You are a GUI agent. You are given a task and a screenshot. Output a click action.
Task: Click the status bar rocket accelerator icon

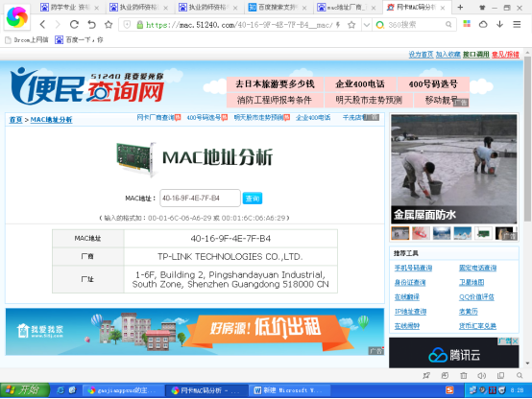tap(426, 376)
